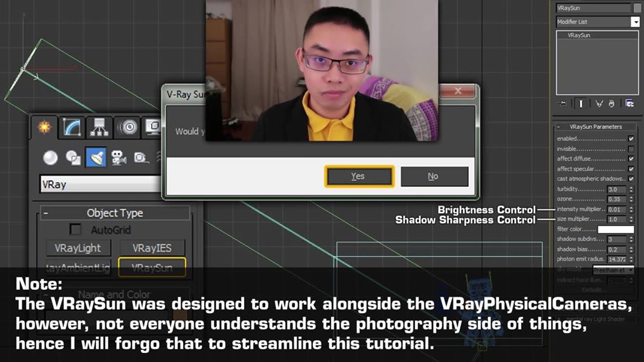Click the photon emit radius value field
Image resolution: width=644 pixels, height=362 pixels.
(x=616, y=259)
